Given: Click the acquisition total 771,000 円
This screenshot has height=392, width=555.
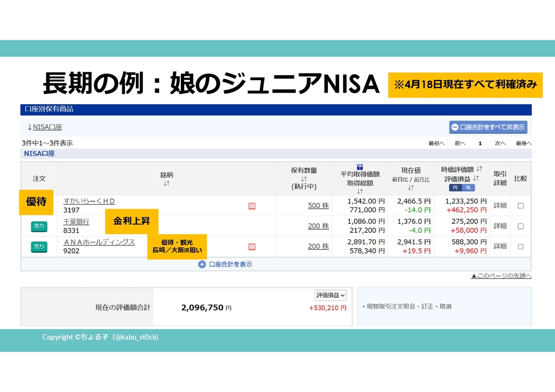Looking at the screenshot, I should (366, 210).
